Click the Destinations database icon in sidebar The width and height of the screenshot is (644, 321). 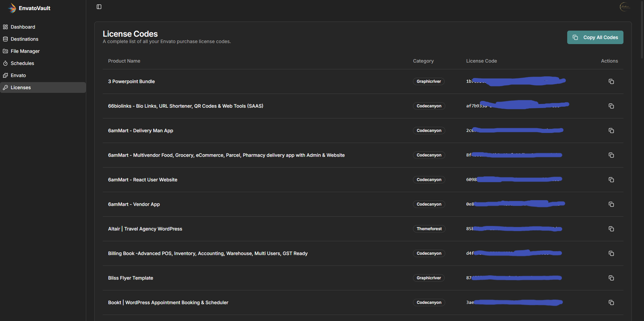[5, 39]
